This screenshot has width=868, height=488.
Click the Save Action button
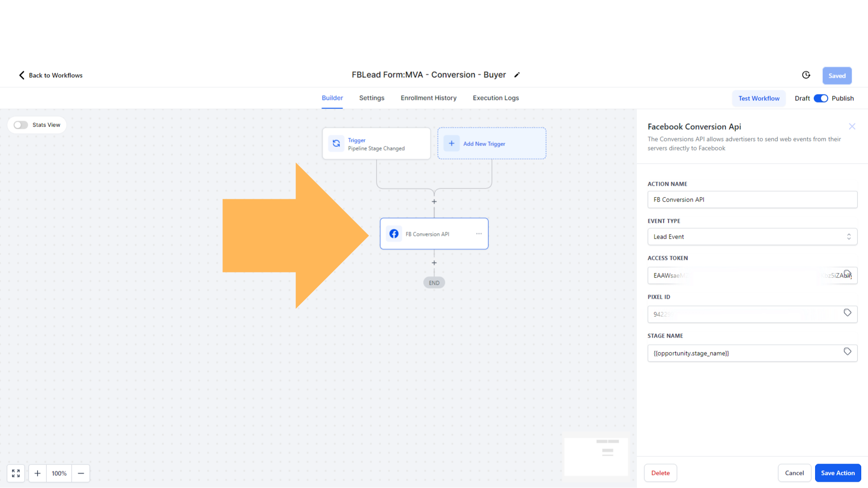tap(838, 473)
